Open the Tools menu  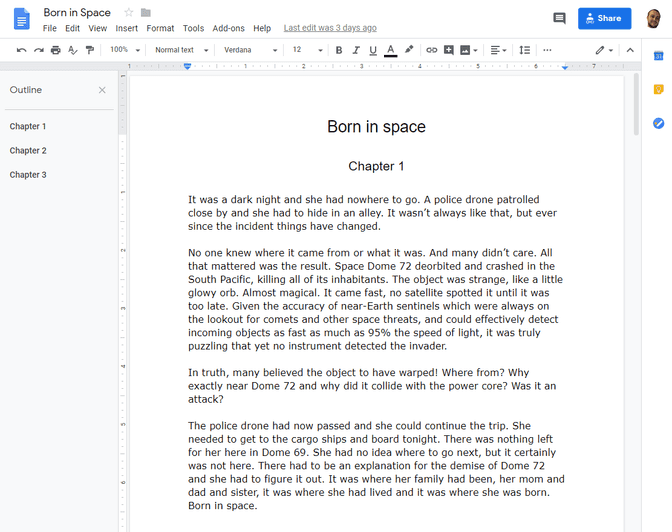point(193,28)
